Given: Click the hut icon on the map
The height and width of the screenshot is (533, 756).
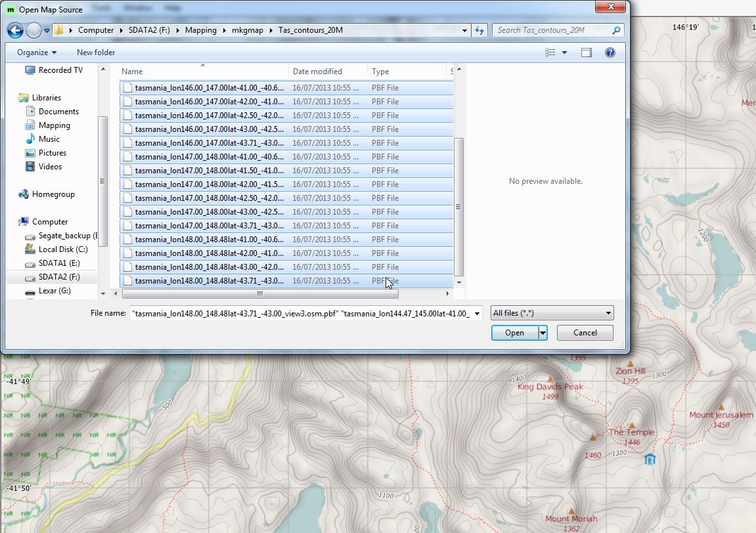Looking at the screenshot, I should (650, 459).
